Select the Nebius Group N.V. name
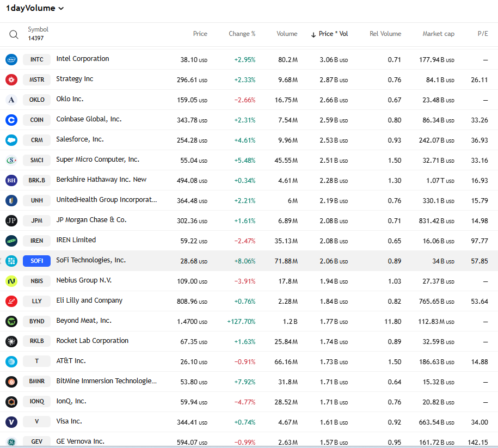 [x=84, y=280]
